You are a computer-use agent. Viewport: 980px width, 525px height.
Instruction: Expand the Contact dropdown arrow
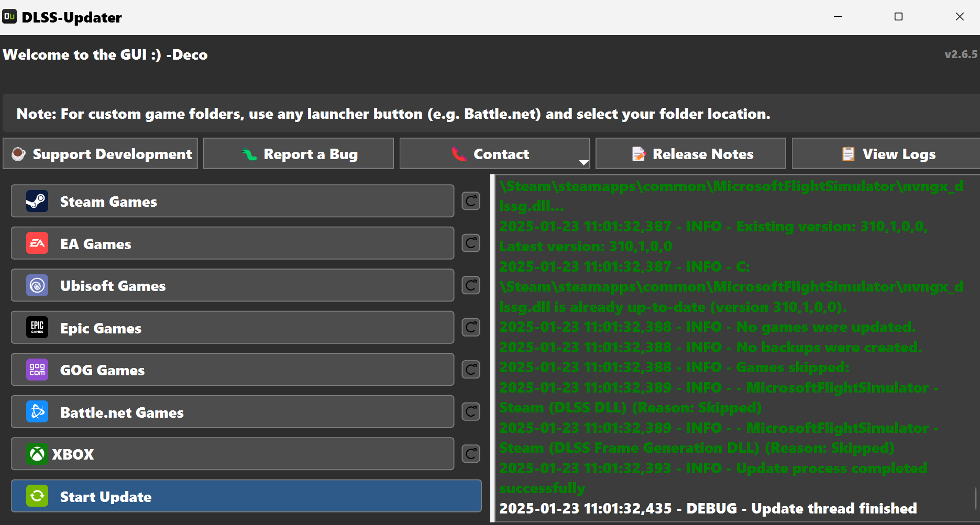[x=583, y=162]
